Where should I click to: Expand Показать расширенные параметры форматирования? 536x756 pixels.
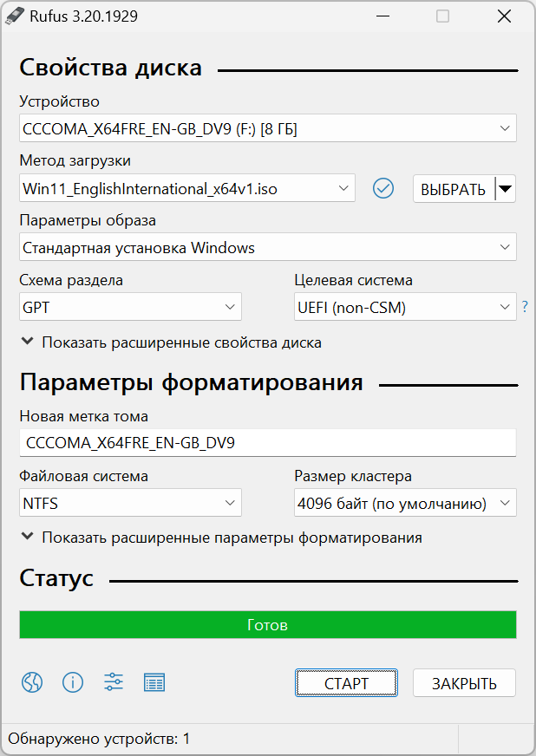pos(221,538)
